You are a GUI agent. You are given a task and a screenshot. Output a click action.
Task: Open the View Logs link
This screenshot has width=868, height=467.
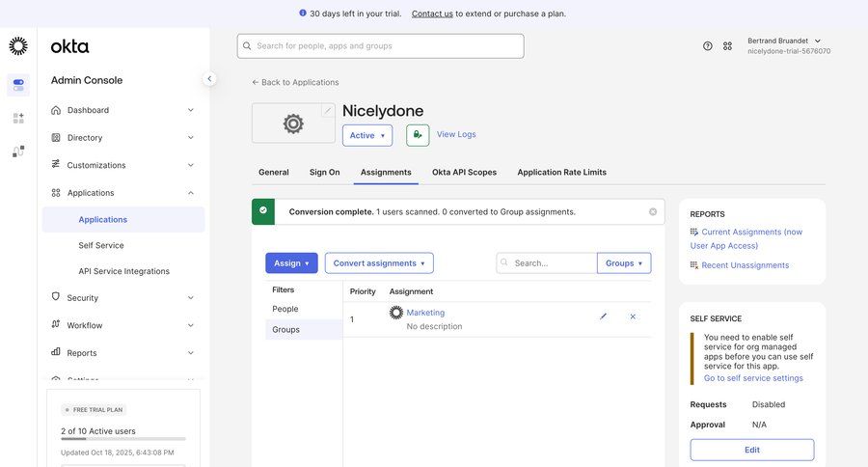[x=456, y=134]
